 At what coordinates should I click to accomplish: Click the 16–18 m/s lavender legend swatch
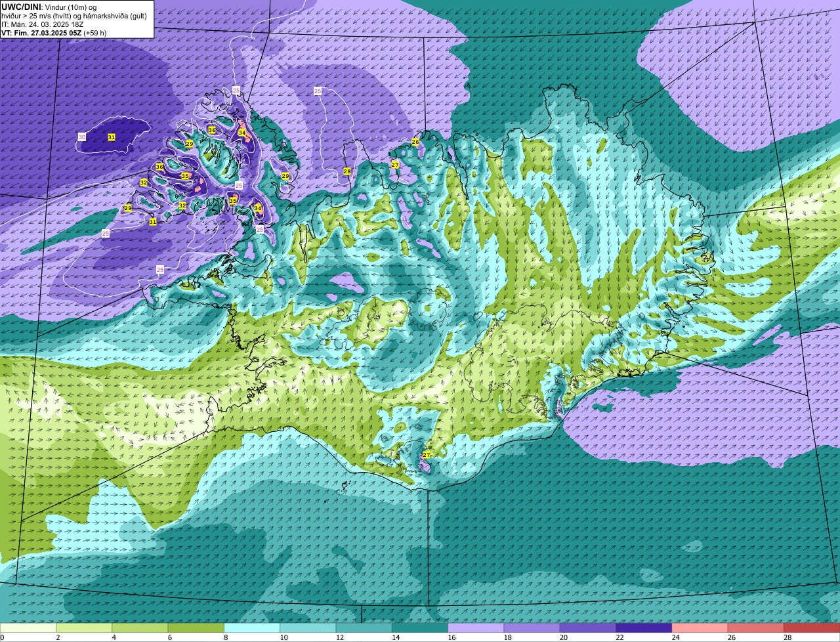click(476, 628)
